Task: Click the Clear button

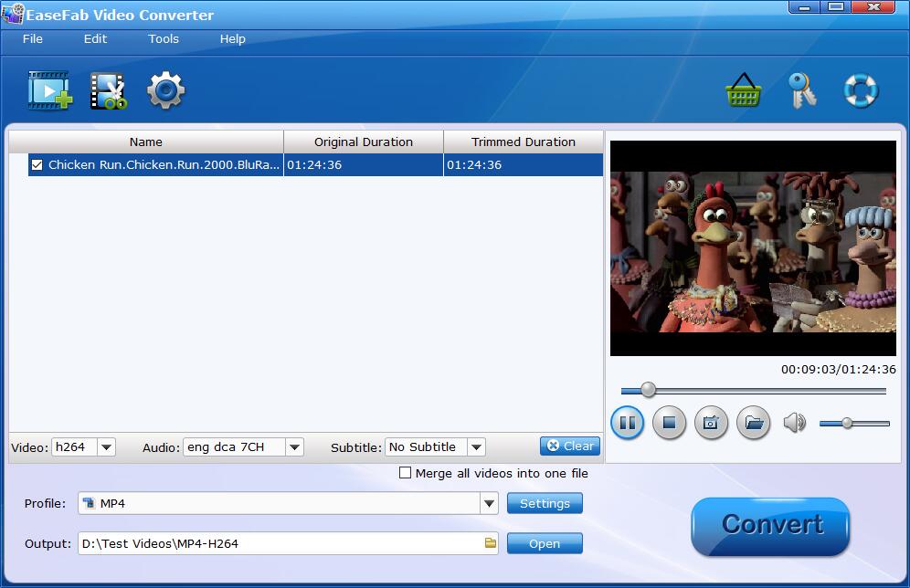Action: point(570,446)
